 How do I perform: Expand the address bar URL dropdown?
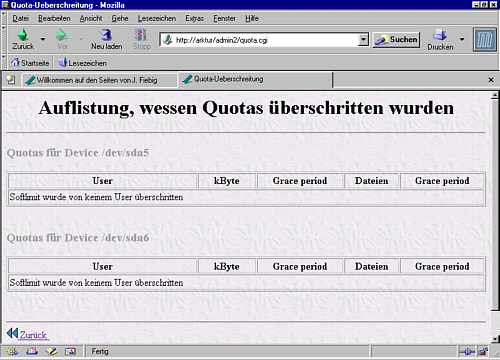[364, 40]
